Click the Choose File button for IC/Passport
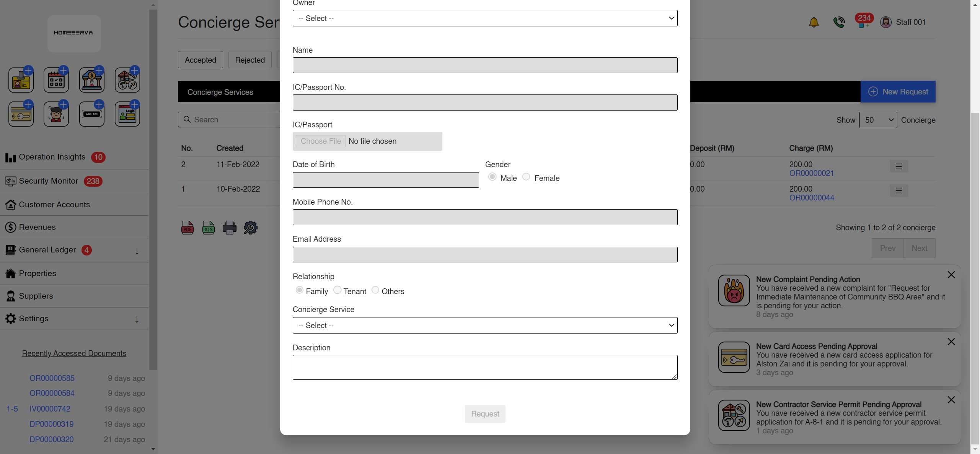This screenshot has height=454, width=980. click(x=320, y=141)
